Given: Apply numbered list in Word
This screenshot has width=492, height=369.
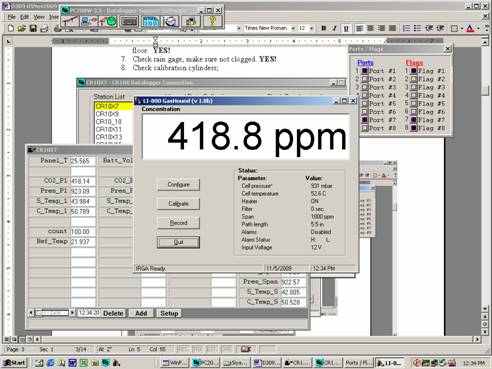Looking at the screenshot, I should tap(406, 28).
